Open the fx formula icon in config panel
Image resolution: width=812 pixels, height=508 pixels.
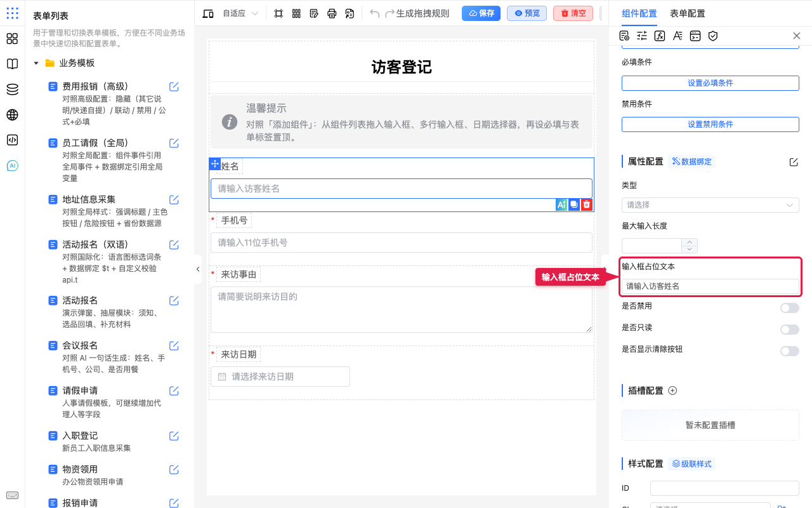point(660,36)
